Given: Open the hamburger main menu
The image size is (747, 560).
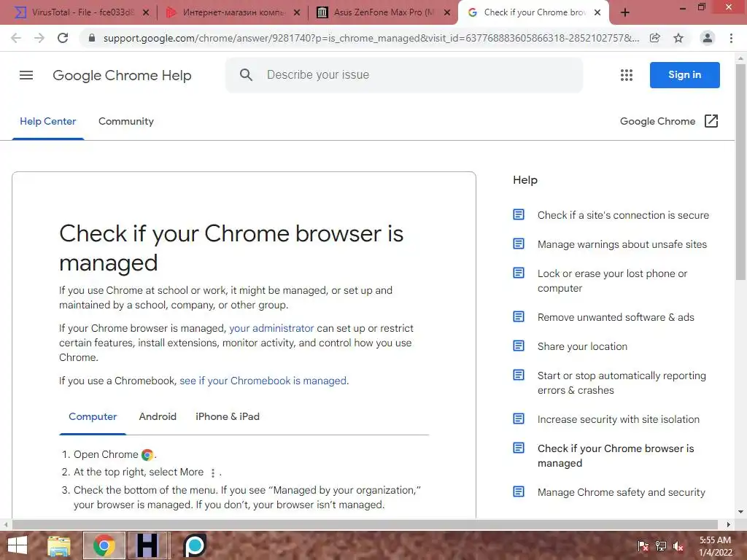Looking at the screenshot, I should 26,75.
